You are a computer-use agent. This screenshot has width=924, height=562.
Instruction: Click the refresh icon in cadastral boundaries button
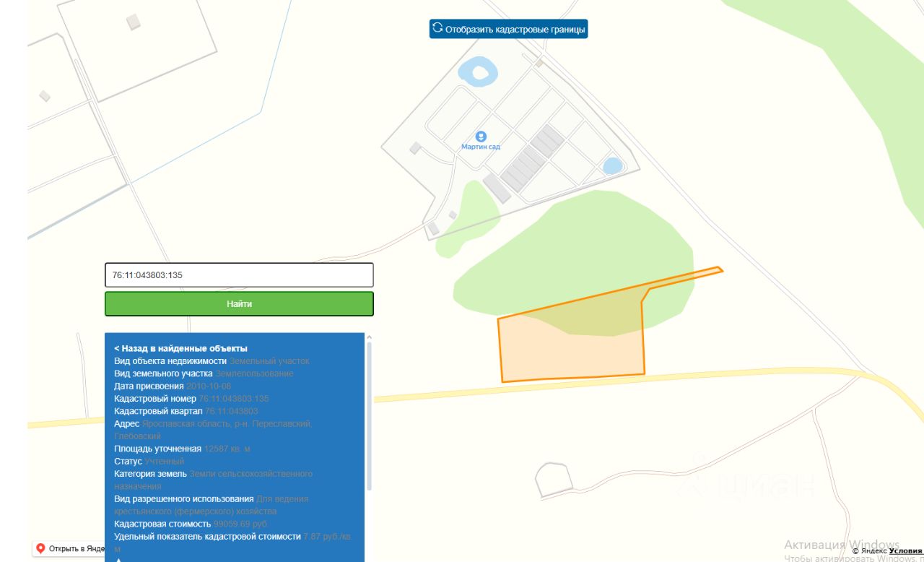coord(437,28)
